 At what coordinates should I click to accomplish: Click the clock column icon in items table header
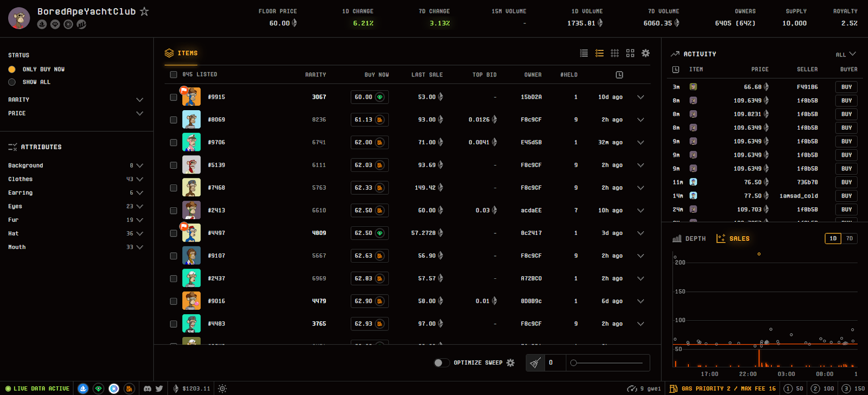coord(619,75)
